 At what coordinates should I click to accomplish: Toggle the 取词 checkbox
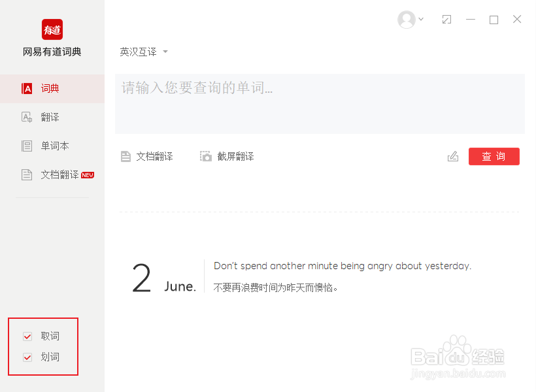27,336
